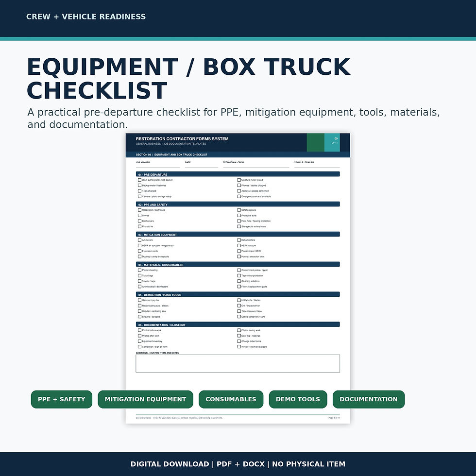Tick the Boot covers checkbox
Screen dimensions: 476x476
(x=140, y=221)
